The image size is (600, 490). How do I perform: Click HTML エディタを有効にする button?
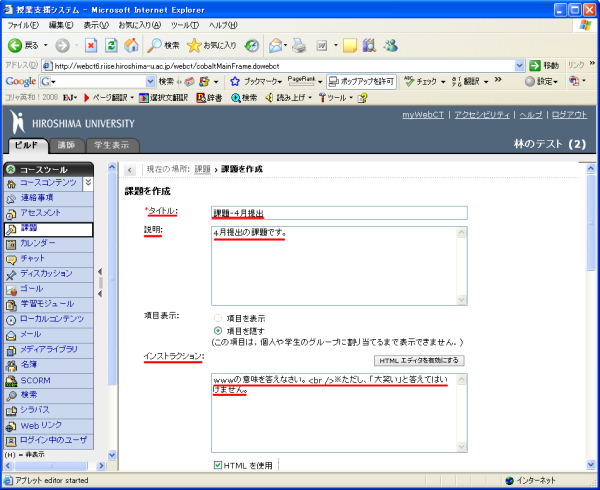pos(419,360)
